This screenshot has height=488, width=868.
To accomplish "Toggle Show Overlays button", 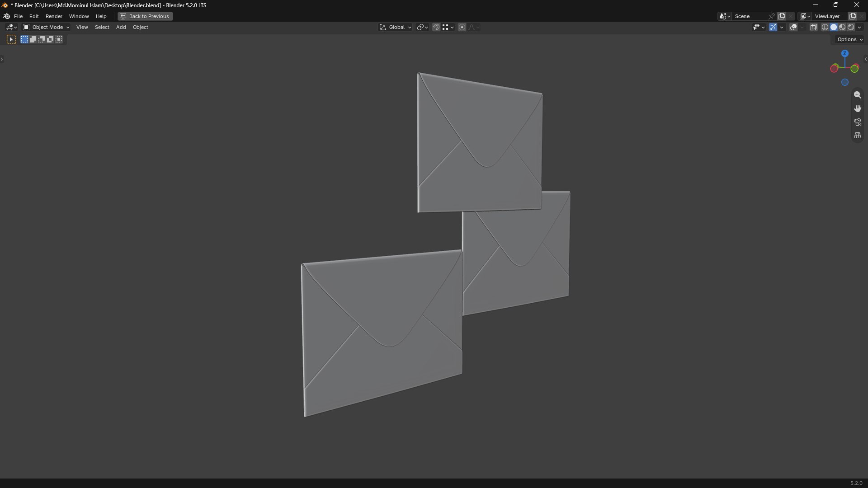I will (793, 28).
